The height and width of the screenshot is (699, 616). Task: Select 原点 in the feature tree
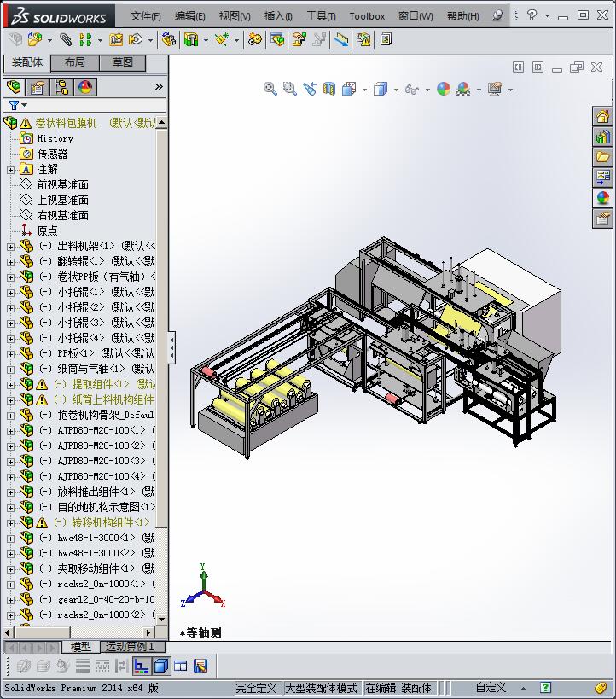tap(47, 230)
